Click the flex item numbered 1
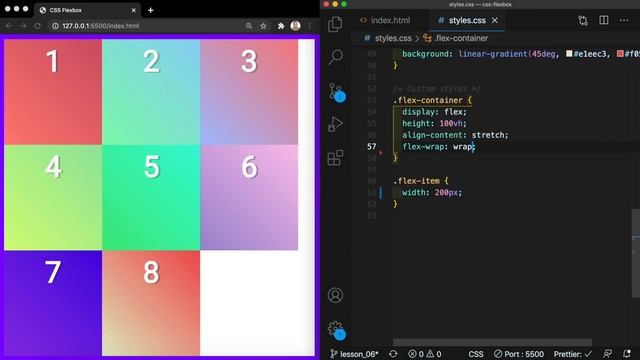This screenshot has width=640, height=360. coord(53,92)
